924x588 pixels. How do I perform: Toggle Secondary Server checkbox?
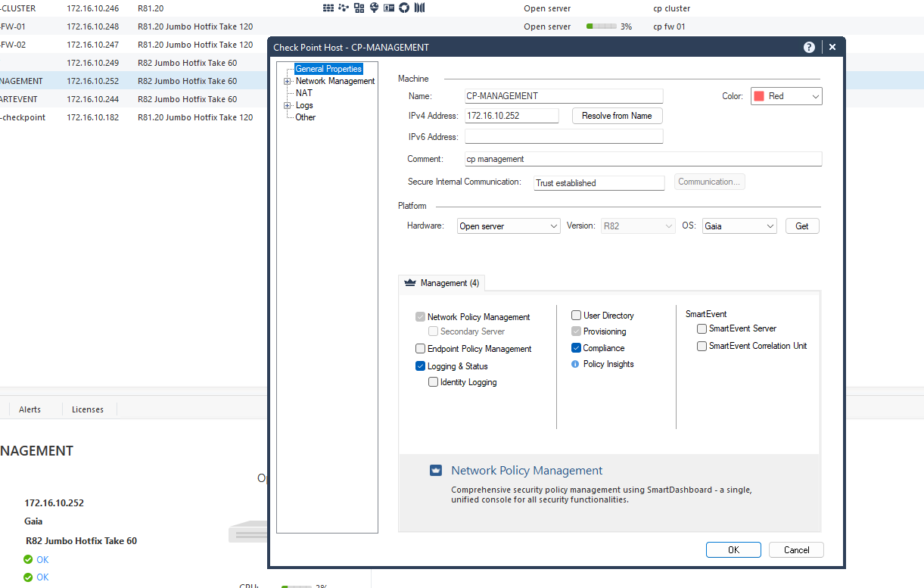click(x=433, y=331)
